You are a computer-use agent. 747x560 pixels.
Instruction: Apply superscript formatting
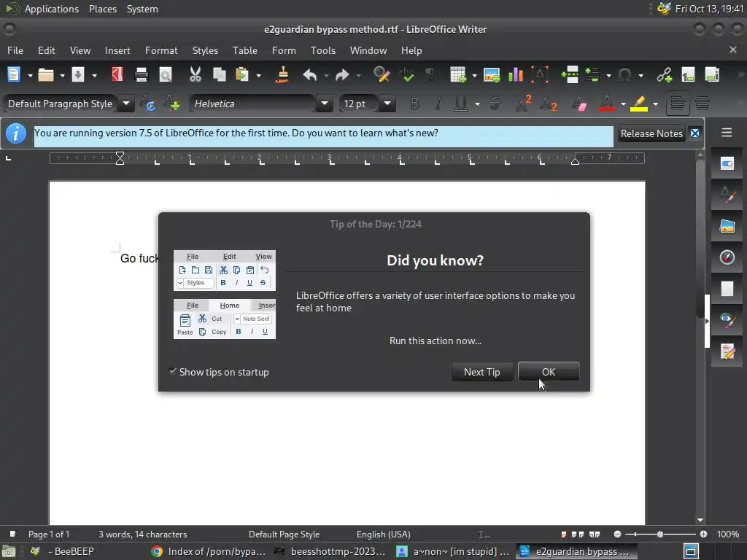(523, 104)
